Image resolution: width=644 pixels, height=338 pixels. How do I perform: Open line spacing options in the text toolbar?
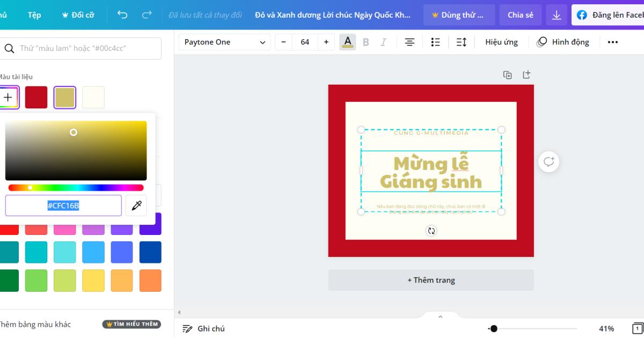click(461, 41)
